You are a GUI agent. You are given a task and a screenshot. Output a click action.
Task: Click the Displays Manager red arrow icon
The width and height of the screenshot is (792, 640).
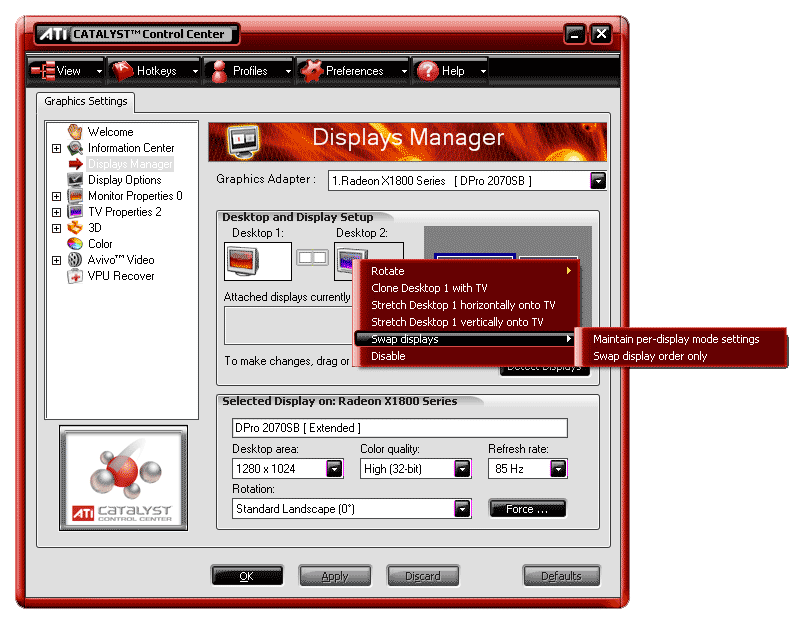(76, 164)
